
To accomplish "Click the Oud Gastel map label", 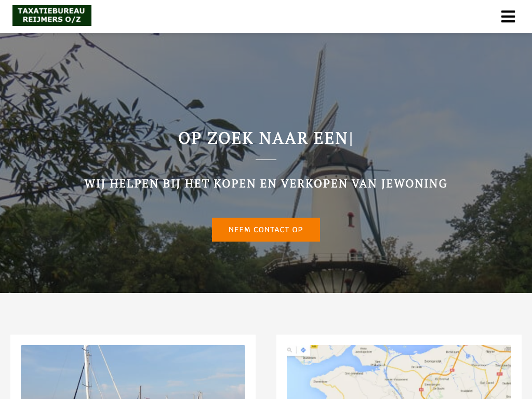I will click(x=487, y=383).
